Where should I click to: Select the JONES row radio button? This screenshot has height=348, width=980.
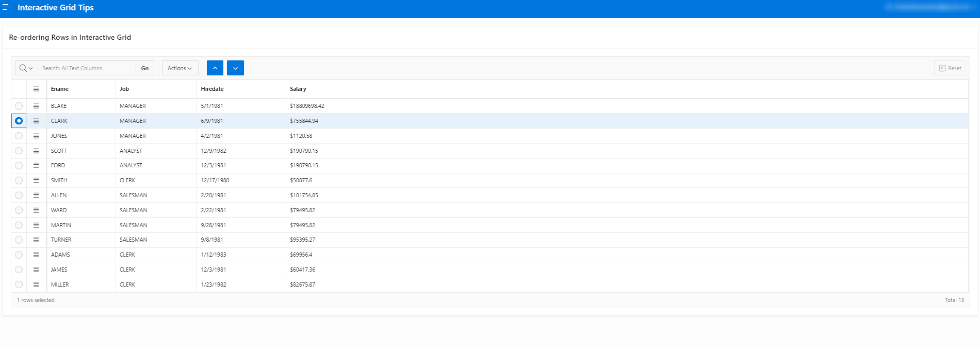19,136
